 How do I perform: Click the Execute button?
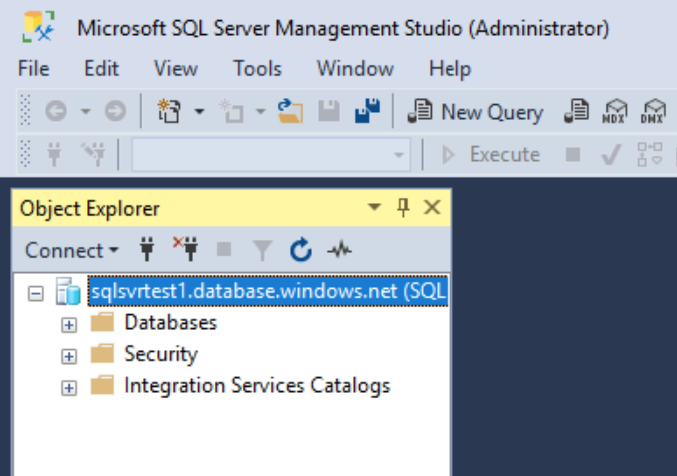click(490, 154)
